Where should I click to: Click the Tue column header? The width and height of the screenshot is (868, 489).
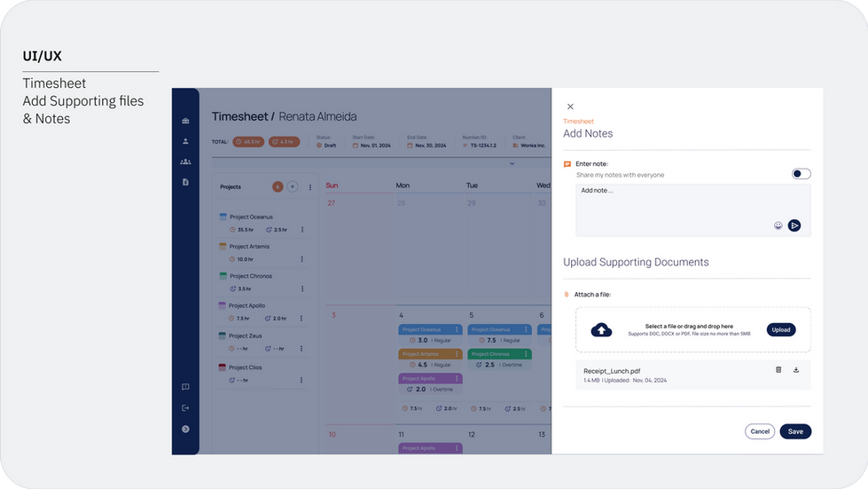click(x=472, y=185)
